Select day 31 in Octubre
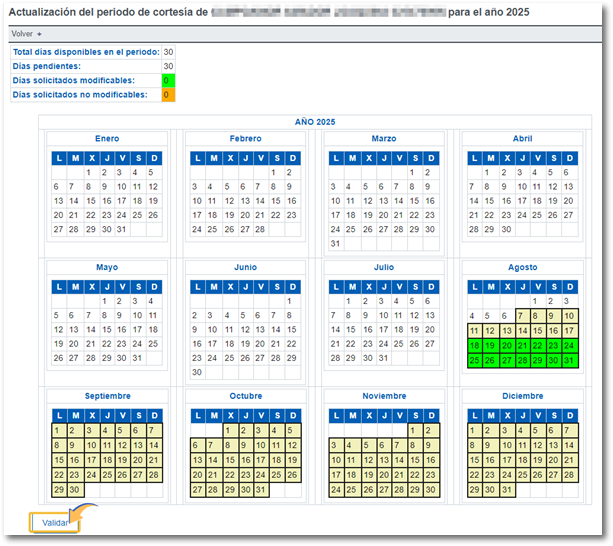The height and width of the screenshot is (546, 613). coord(260,490)
